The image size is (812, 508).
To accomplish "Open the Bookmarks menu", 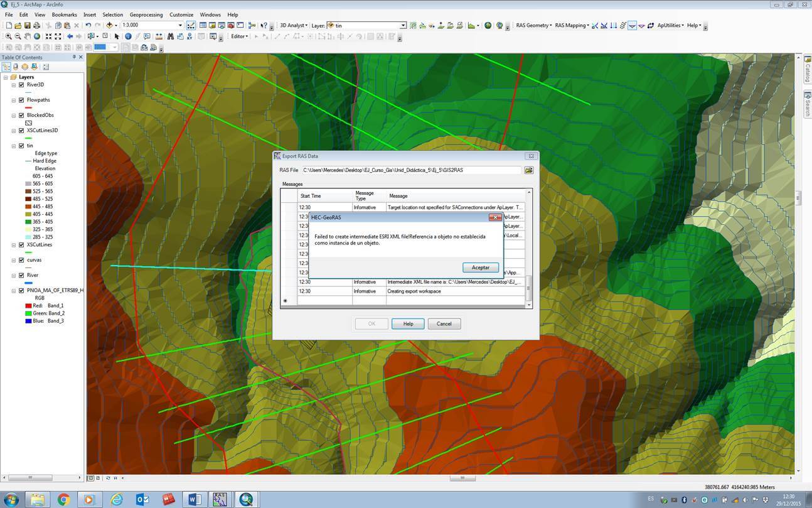I will 64,14.
